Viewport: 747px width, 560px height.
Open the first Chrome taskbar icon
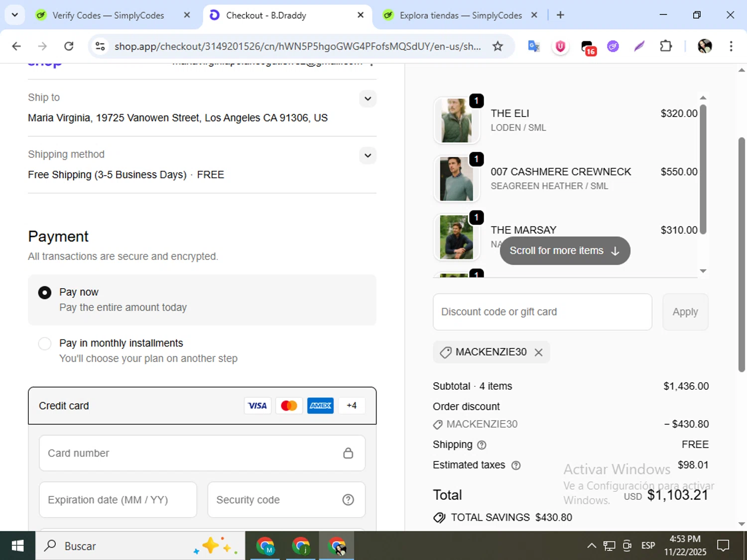click(x=265, y=546)
